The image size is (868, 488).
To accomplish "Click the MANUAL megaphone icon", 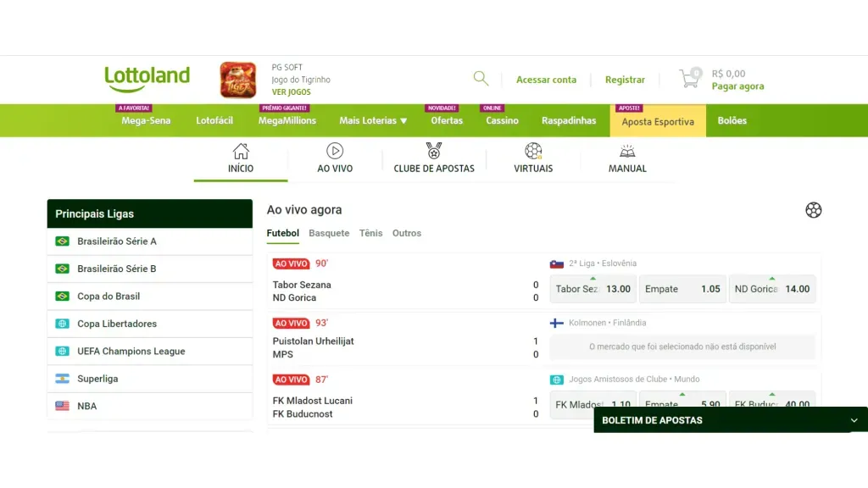I will [626, 152].
